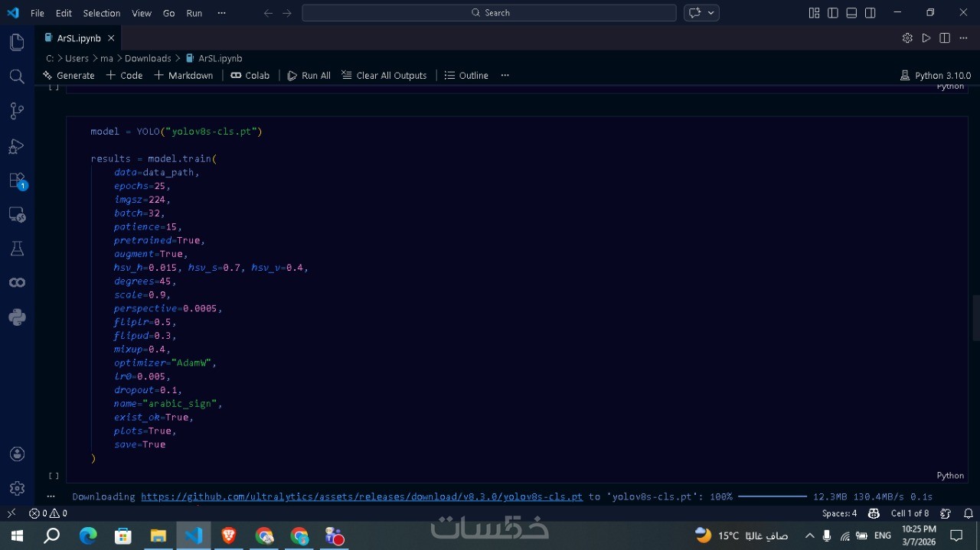Open the Remote Explorer view
This screenshot has height=550, width=980.
click(x=17, y=215)
